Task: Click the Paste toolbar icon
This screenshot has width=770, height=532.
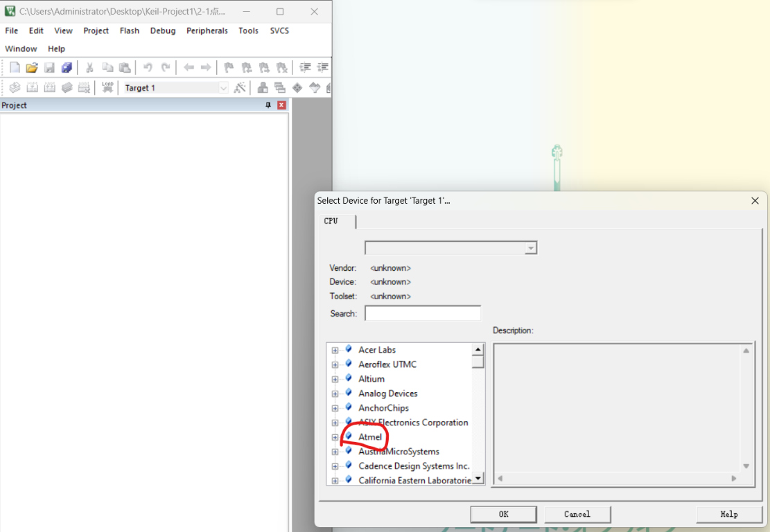Action: [x=125, y=68]
